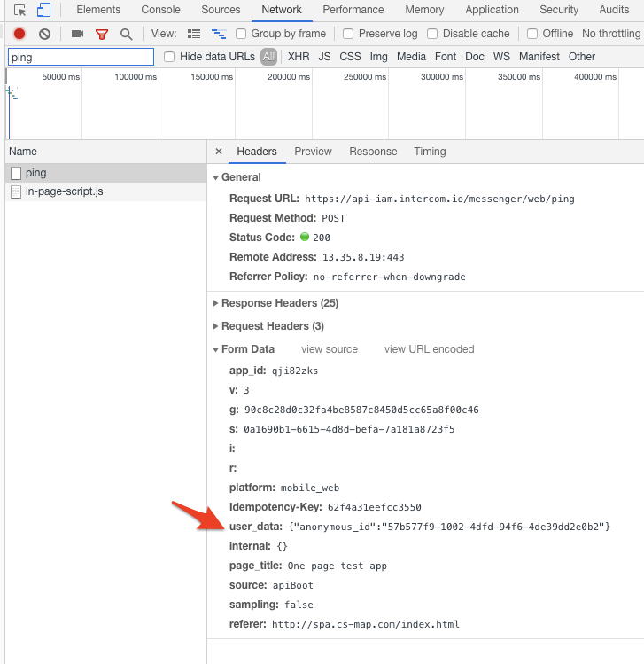Click the Idempotency-Key value 62f4a31eefcc3550

[x=375, y=507]
